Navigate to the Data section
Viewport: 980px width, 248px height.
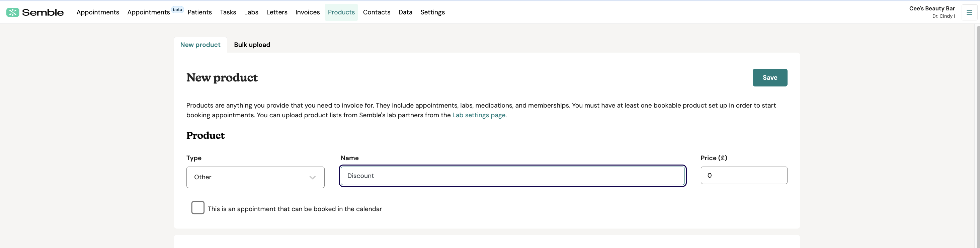[x=405, y=12]
